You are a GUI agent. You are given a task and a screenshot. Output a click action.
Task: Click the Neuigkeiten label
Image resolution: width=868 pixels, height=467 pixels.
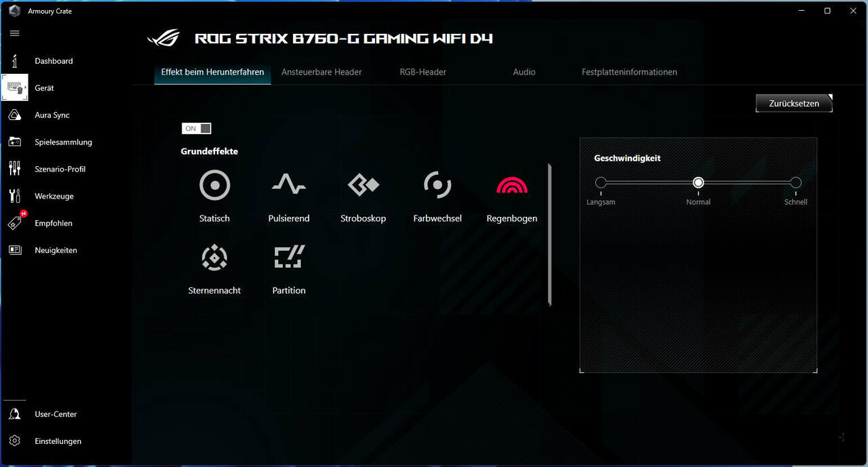click(x=56, y=250)
